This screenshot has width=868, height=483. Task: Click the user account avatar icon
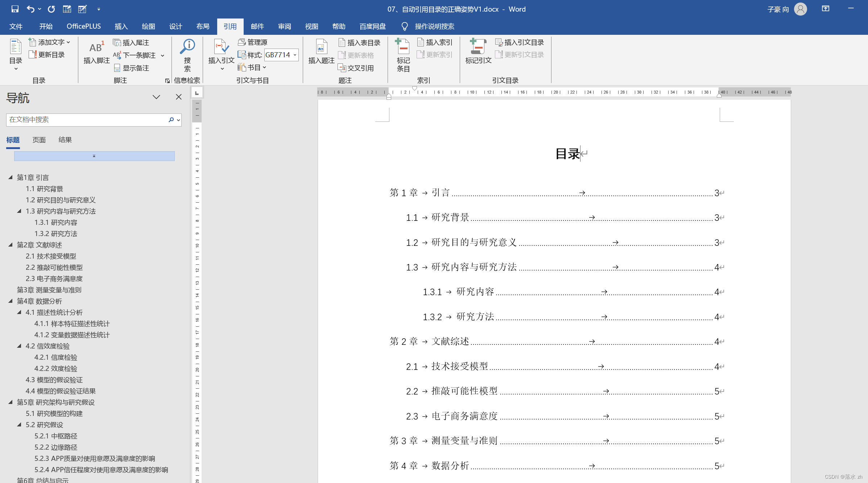tap(801, 9)
